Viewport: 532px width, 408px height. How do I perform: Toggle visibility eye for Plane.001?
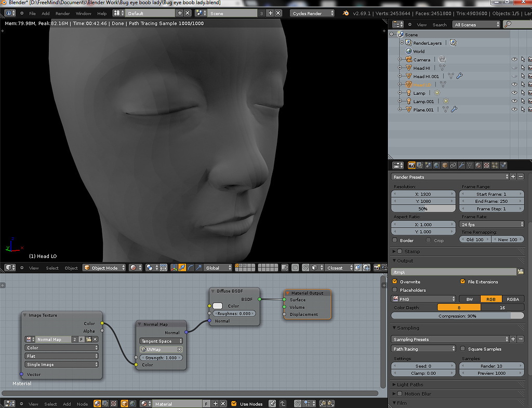click(x=514, y=110)
